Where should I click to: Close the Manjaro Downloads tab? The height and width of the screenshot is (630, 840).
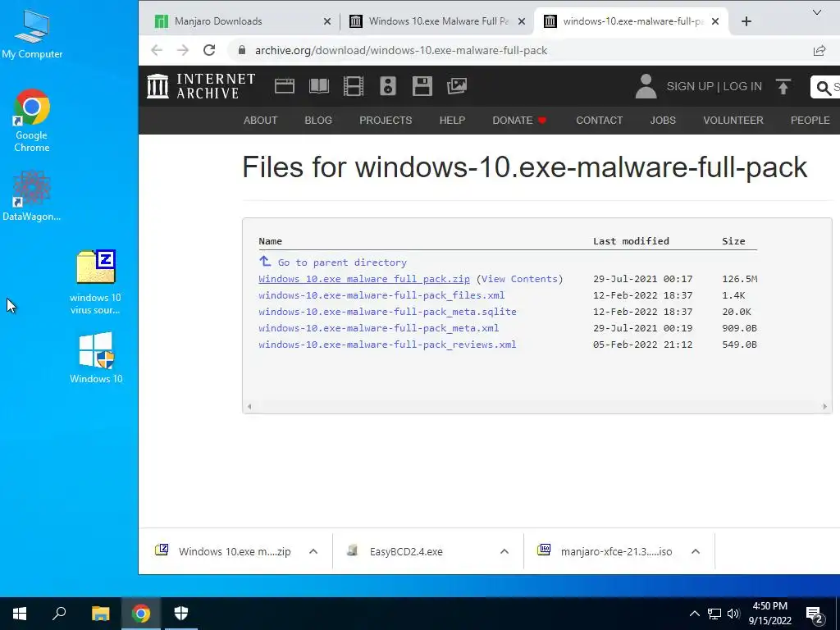click(x=327, y=21)
